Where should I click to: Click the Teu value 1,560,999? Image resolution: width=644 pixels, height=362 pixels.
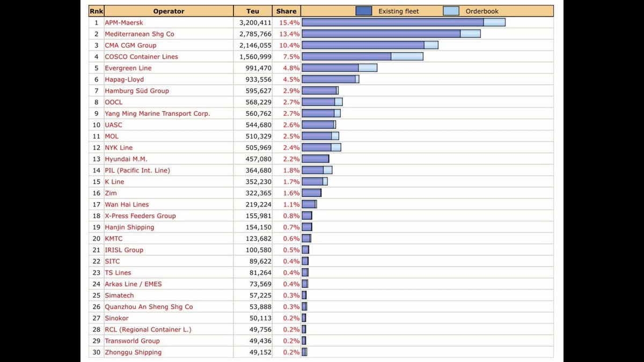[x=255, y=56]
